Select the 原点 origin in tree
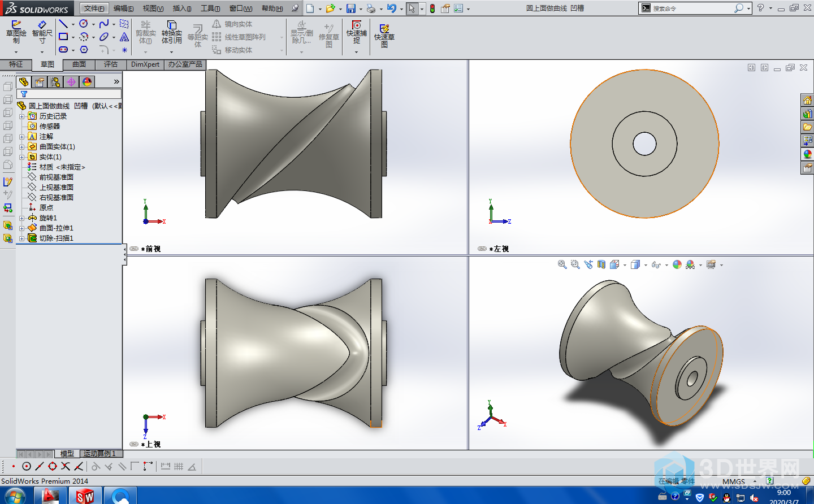 pyautogui.click(x=46, y=208)
